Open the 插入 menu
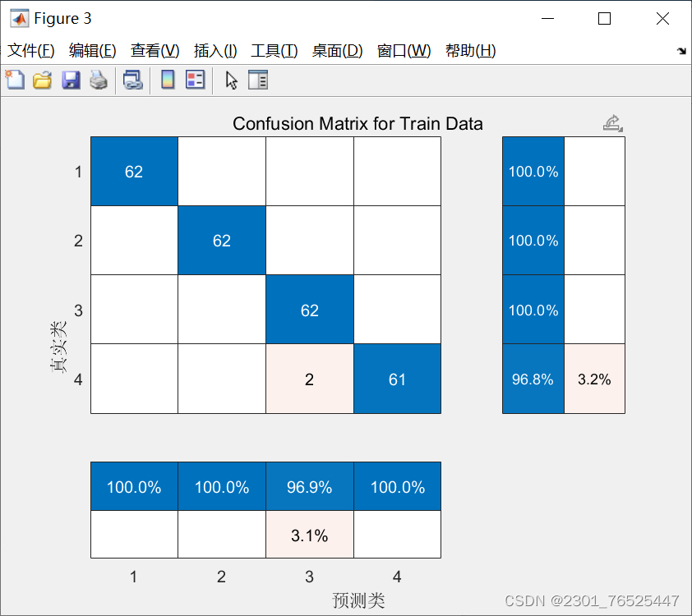This screenshot has width=692, height=616. 213,50
